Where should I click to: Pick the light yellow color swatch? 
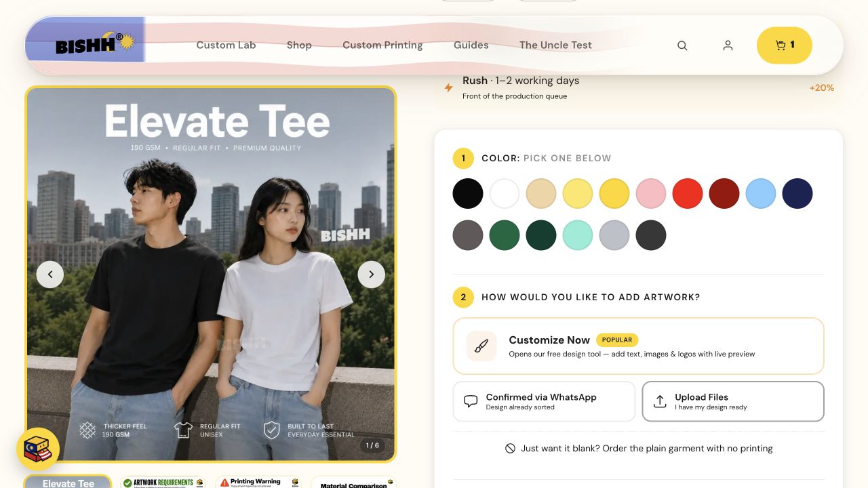578,193
